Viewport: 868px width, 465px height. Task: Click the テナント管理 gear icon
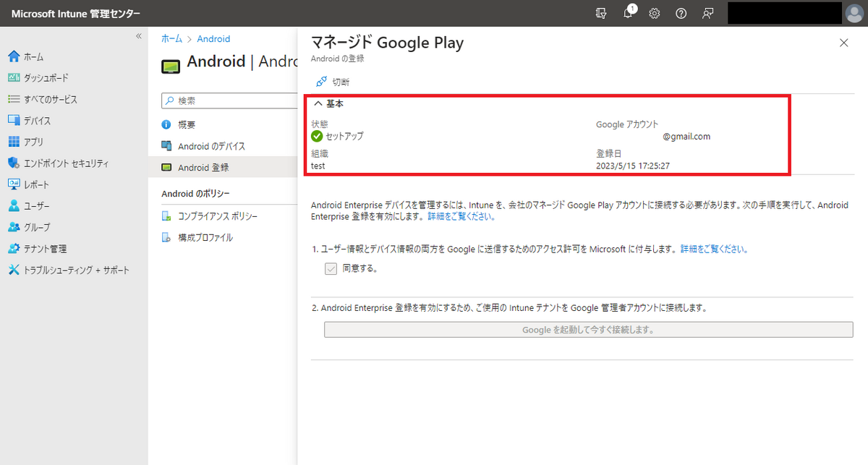(x=13, y=249)
